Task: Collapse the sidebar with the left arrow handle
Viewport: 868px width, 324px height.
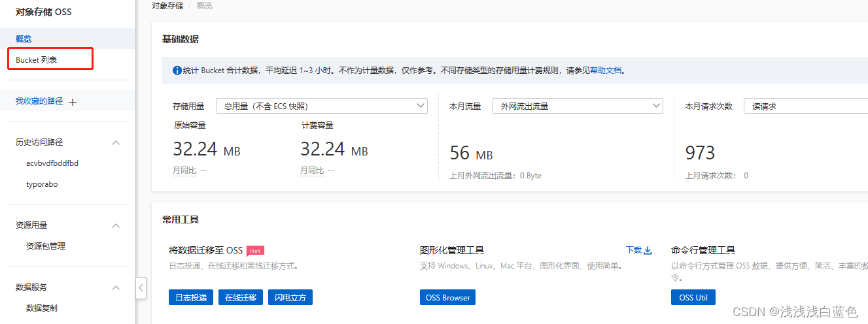Action: coord(141,288)
